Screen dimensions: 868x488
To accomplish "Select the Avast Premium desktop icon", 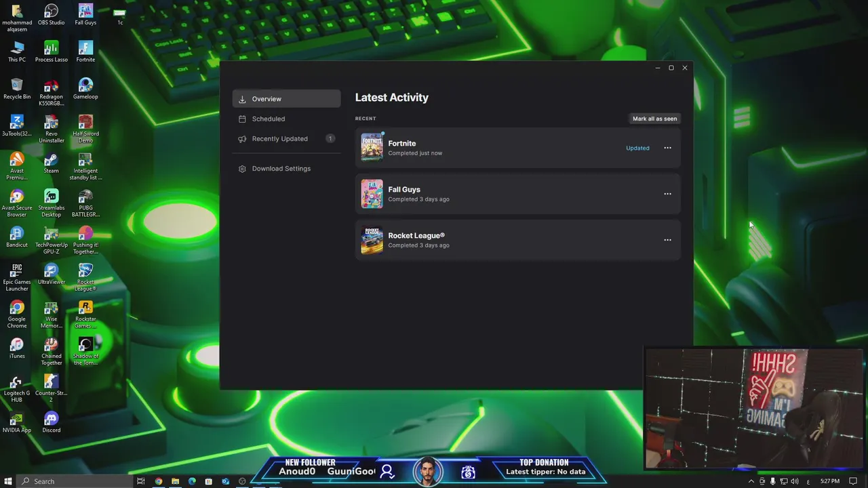I will pyautogui.click(x=17, y=167).
